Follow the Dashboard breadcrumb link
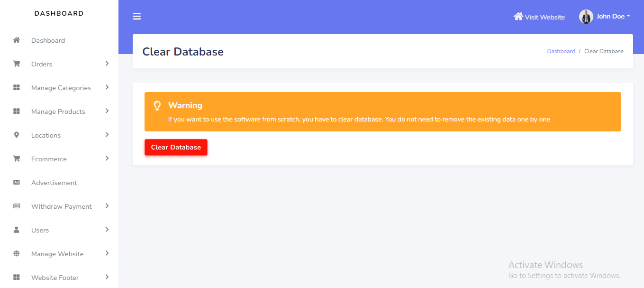This screenshot has height=288, width=644. click(561, 51)
